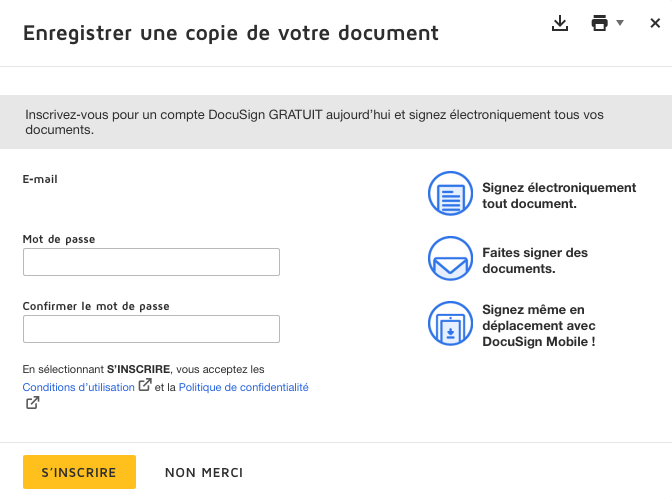Viewport: 672px width, 501px height.
Task: Click the E-mail label
Action: point(40,179)
